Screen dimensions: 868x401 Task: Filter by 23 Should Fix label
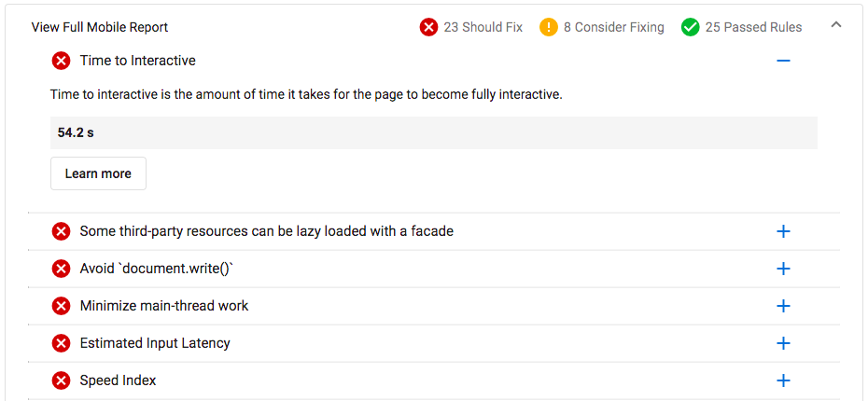click(x=483, y=27)
